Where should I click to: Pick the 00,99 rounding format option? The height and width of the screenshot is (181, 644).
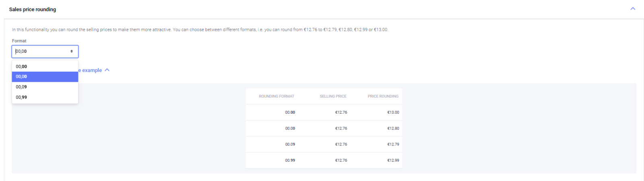22,98
